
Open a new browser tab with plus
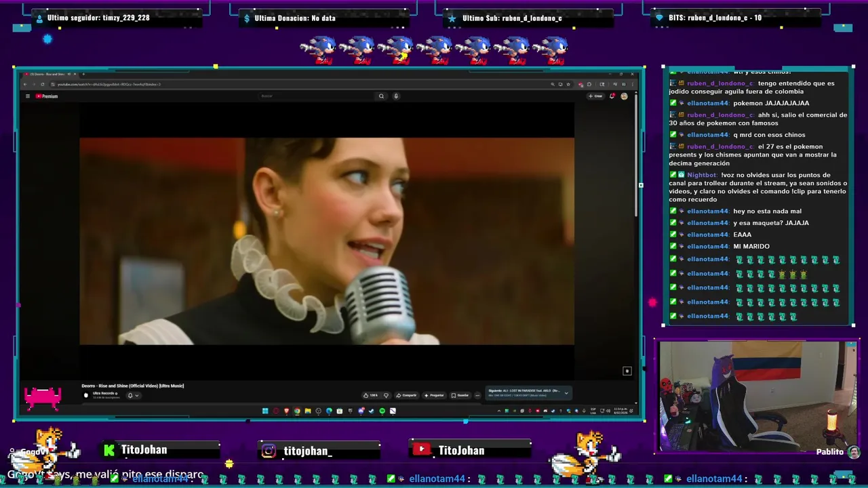(x=83, y=74)
